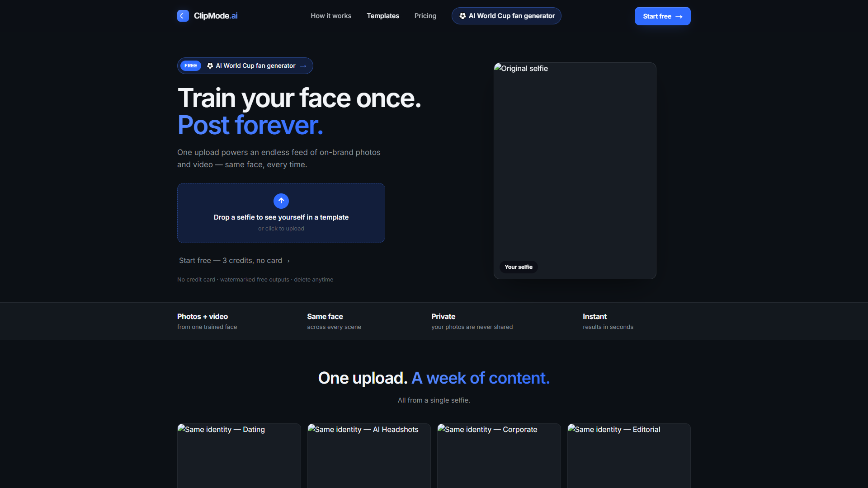Follow Start free — 3 credits, no card link
This screenshot has width=868, height=488.
tap(234, 261)
